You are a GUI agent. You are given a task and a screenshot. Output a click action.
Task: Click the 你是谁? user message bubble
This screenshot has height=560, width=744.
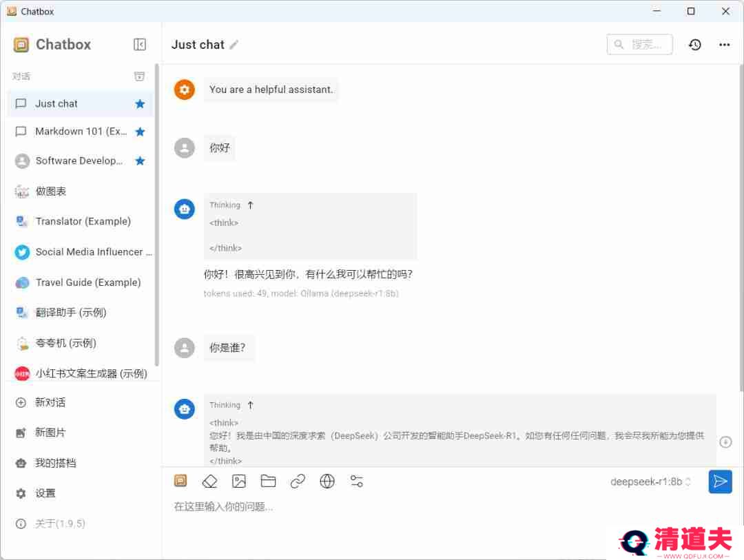228,348
